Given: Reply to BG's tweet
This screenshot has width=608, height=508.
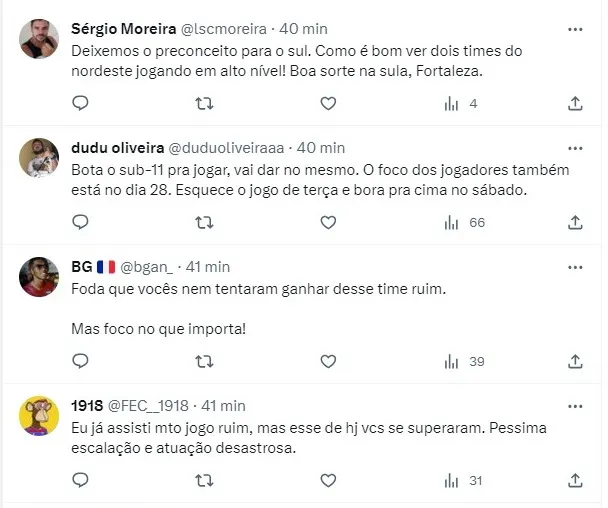Looking at the screenshot, I should pyautogui.click(x=81, y=361).
